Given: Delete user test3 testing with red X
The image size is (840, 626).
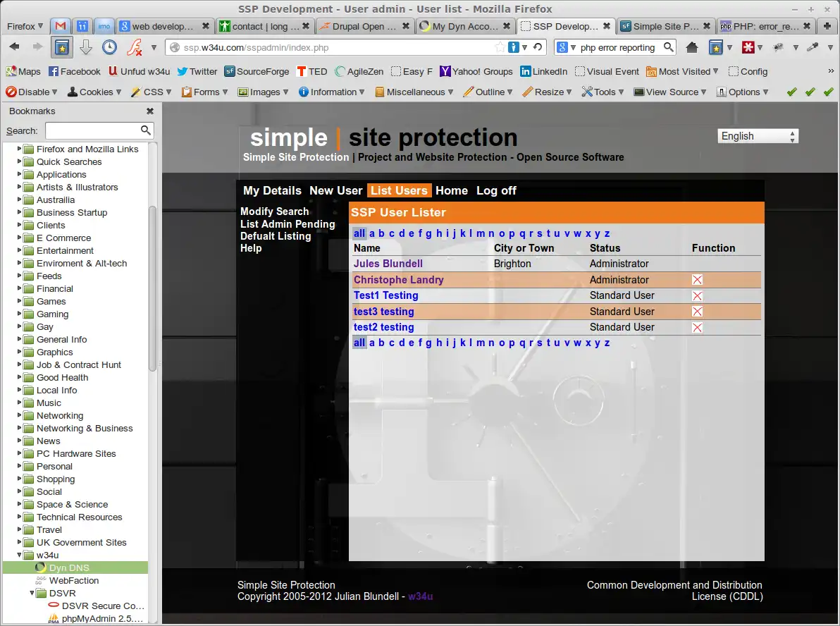Looking at the screenshot, I should tap(697, 312).
